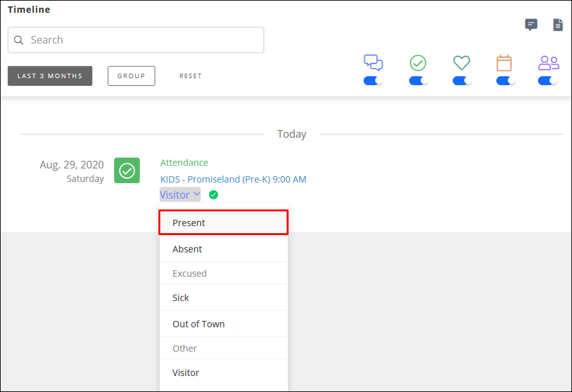Pick Out of Town from the list
The height and width of the screenshot is (392, 572).
coord(223,324)
